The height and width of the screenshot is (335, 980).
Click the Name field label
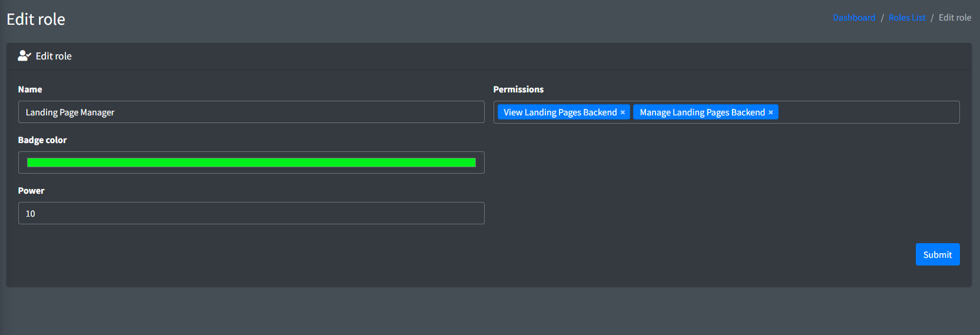(x=30, y=89)
